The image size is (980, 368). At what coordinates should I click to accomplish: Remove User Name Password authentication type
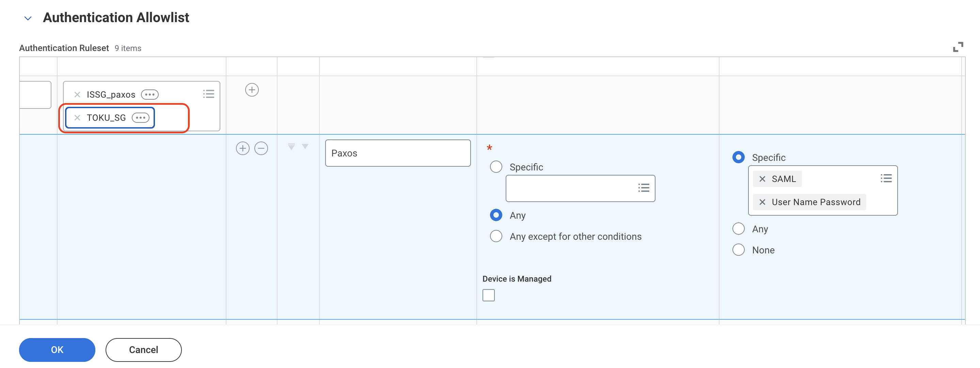pyautogui.click(x=762, y=202)
